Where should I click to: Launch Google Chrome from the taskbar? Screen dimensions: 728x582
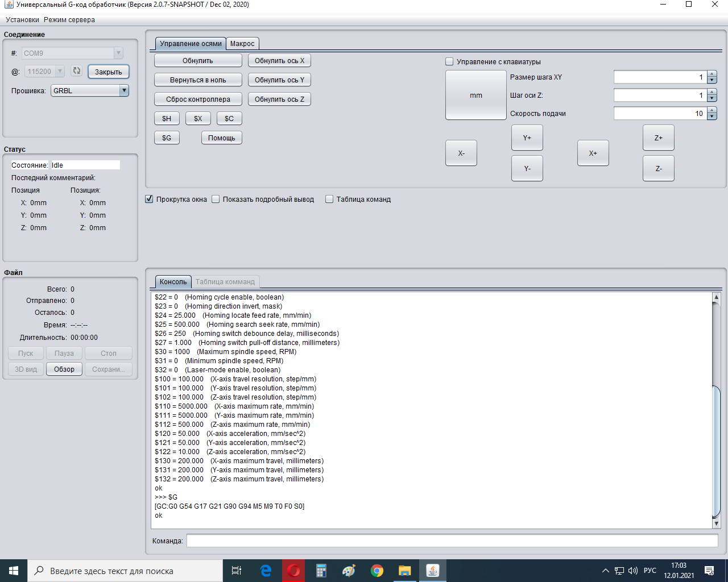click(377, 571)
